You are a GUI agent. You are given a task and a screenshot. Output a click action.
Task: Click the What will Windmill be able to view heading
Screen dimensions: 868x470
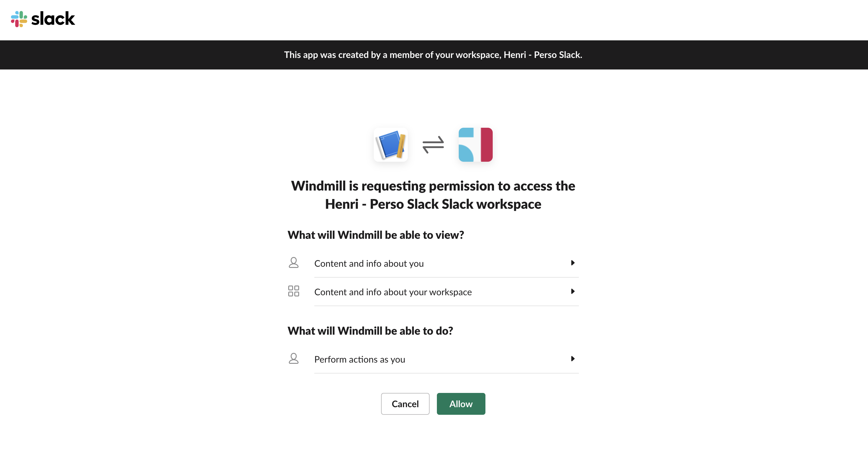click(x=376, y=235)
